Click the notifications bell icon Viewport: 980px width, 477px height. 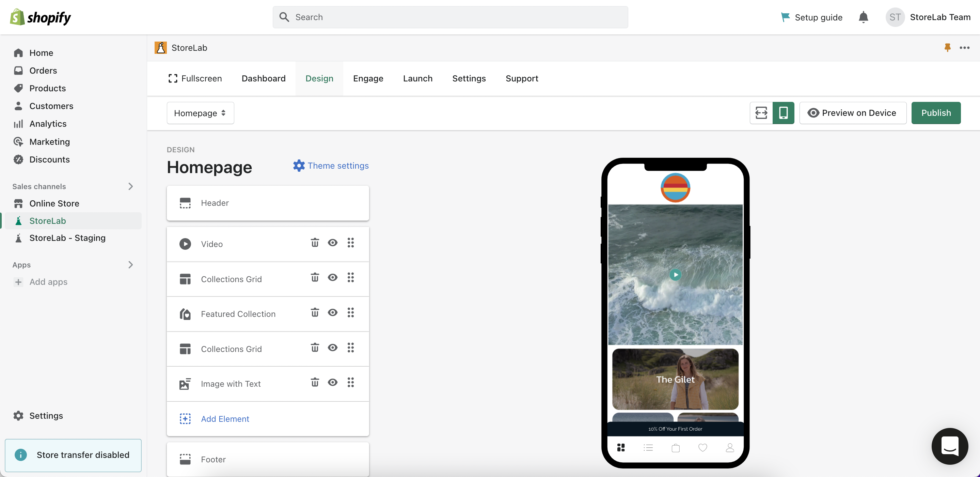click(863, 17)
